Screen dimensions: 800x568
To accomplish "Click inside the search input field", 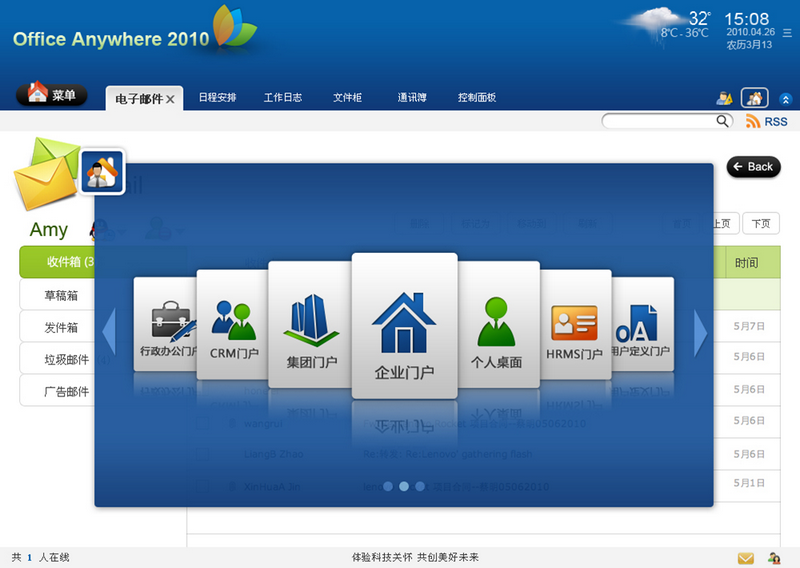I will pyautogui.click(x=659, y=121).
